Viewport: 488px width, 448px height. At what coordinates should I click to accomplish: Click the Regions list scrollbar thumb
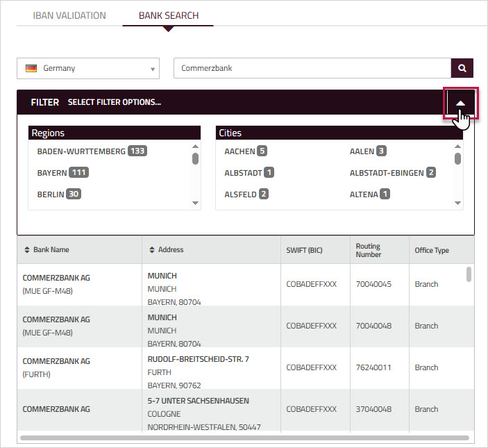(196, 158)
